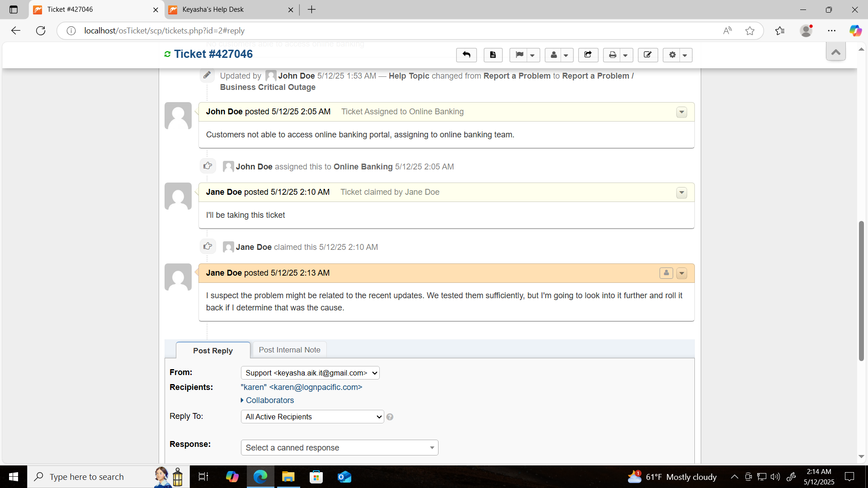Click the reply arrow toolbar icon
Screen dimensions: 868x488
pos(466,55)
